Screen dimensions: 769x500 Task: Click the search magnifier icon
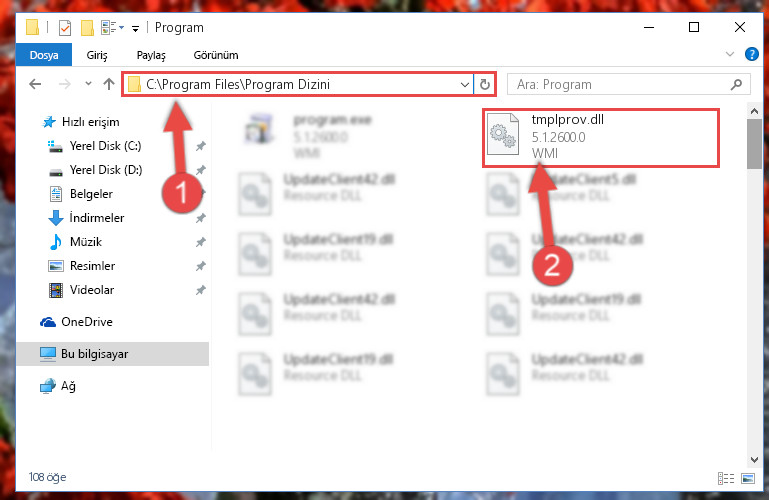736,84
